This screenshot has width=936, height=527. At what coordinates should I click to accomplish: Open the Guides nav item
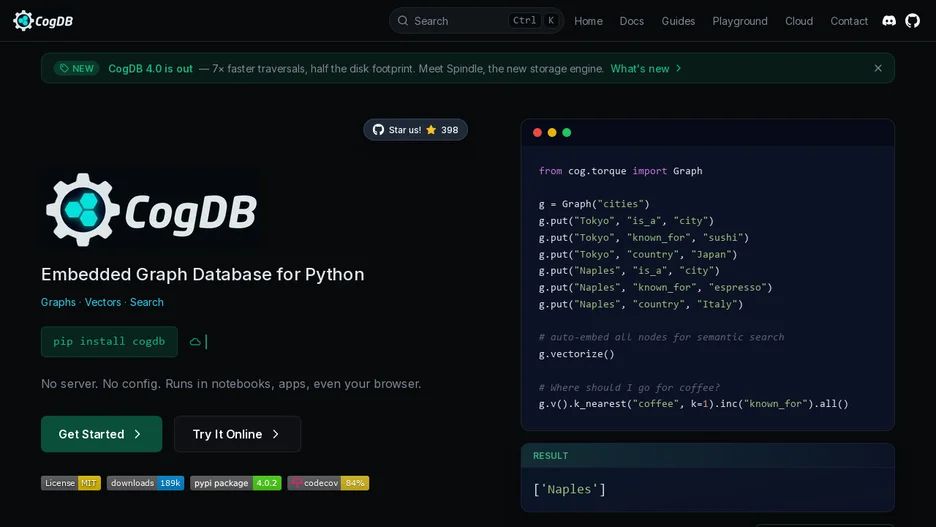coord(678,21)
